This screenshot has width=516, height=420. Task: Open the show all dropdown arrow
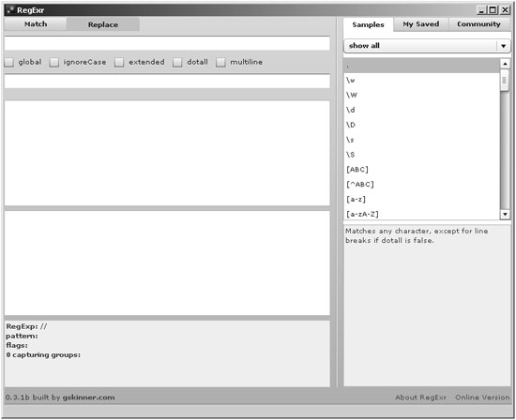pyautogui.click(x=503, y=46)
